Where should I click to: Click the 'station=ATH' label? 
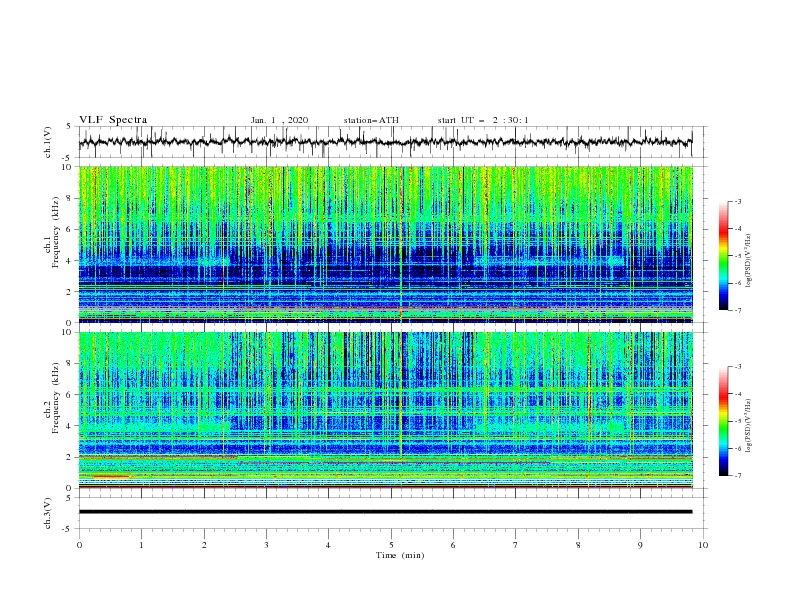point(371,120)
